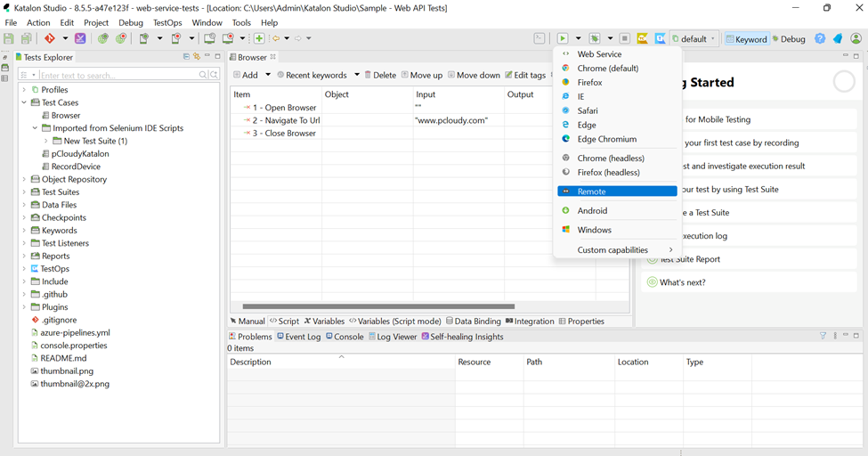Image resolution: width=868 pixels, height=456 pixels.
Task: Click the user account profile icon
Action: pyautogui.click(x=856, y=38)
